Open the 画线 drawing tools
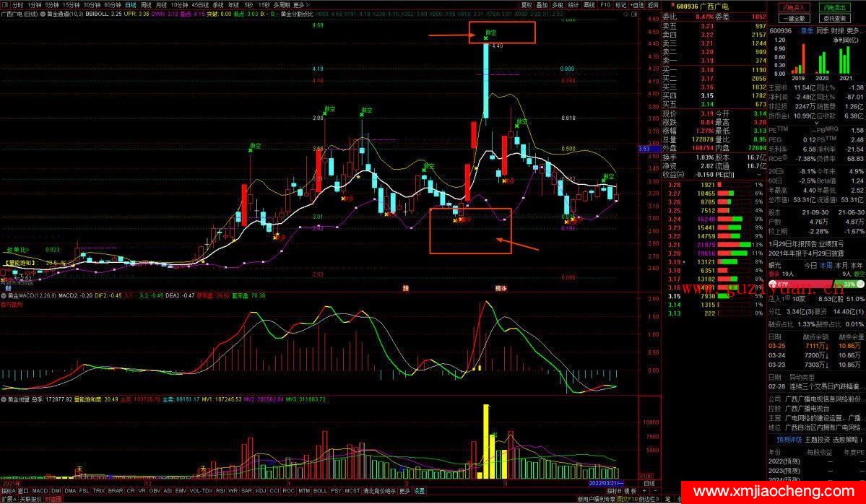 (x=589, y=4)
